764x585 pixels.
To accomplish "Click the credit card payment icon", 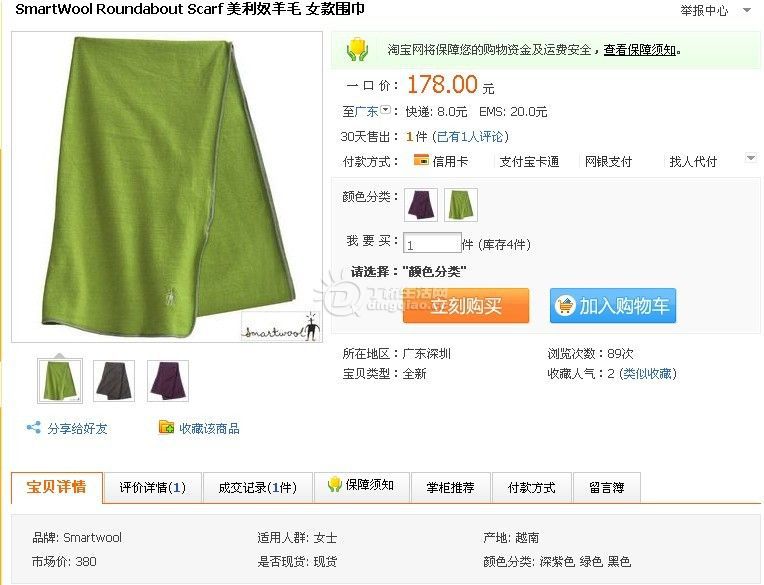I will coord(421,160).
